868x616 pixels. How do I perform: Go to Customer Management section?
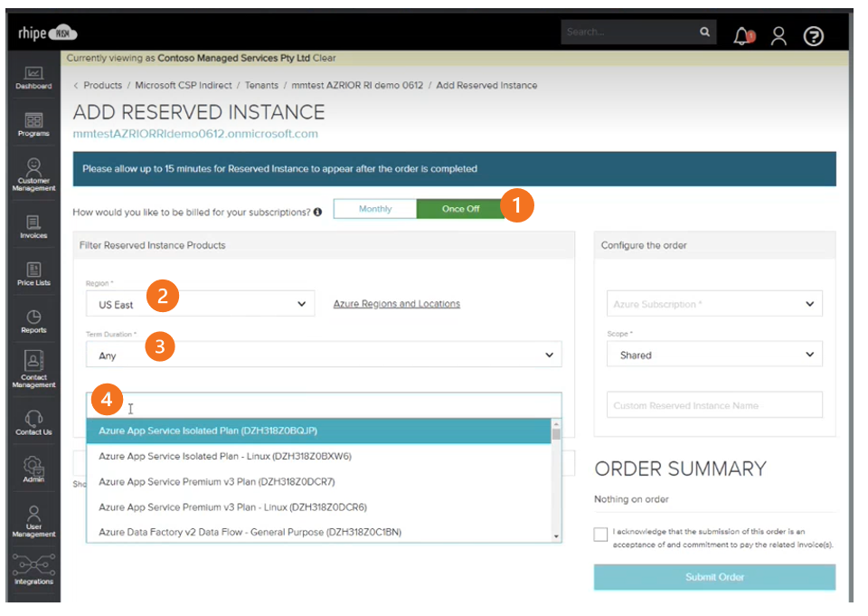[33, 175]
